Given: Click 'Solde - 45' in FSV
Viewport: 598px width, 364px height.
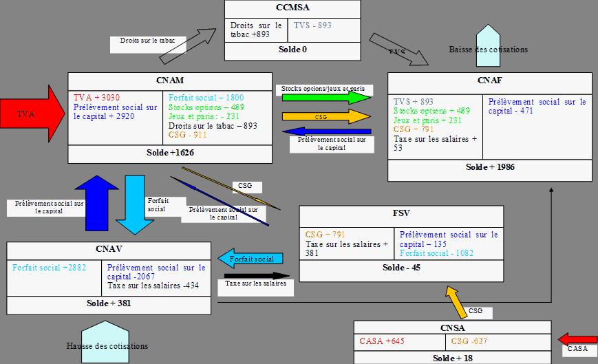Looking at the screenshot, I should [401, 268].
